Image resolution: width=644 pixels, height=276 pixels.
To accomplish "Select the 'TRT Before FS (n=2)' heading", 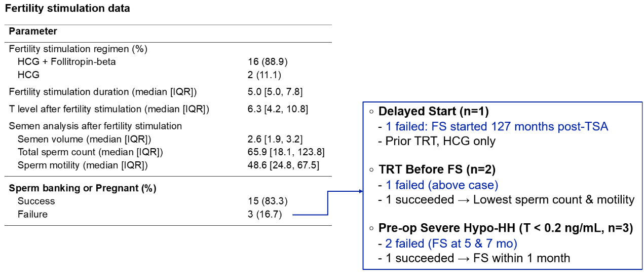I will [436, 170].
